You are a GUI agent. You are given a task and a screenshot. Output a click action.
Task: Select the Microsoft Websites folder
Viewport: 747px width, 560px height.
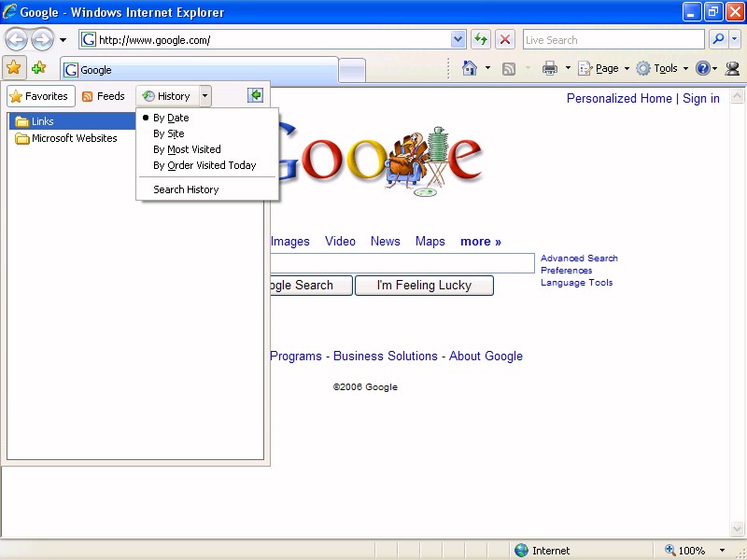coord(66,138)
